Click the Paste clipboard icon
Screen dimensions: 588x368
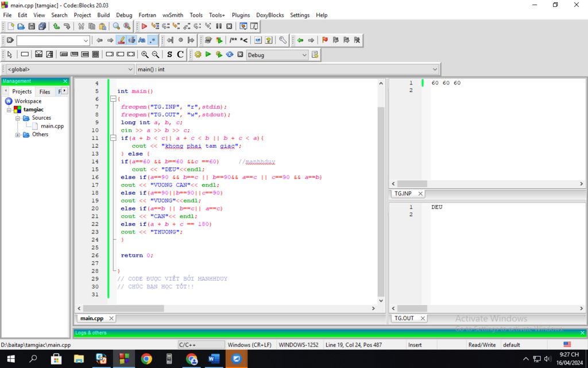102,26
